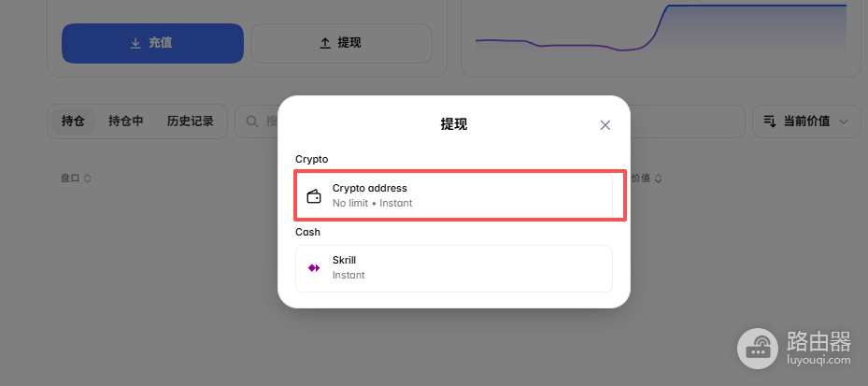Click the 'Crypto' section label
Image resolution: width=868 pixels, height=386 pixels.
pyautogui.click(x=312, y=160)
